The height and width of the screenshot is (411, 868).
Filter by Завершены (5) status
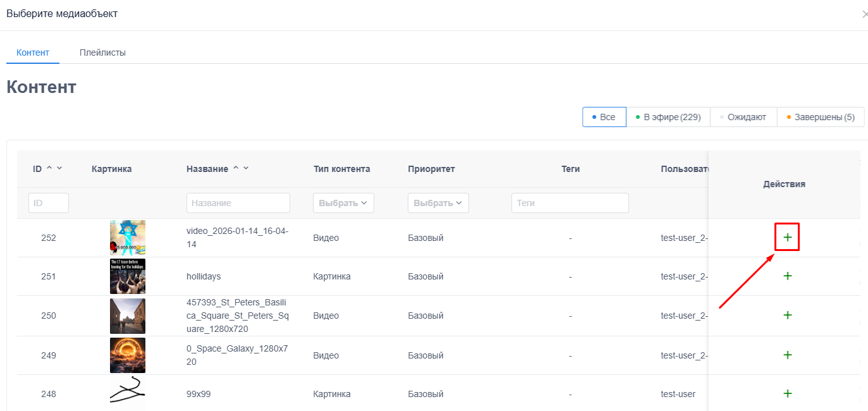coord(821,117)
